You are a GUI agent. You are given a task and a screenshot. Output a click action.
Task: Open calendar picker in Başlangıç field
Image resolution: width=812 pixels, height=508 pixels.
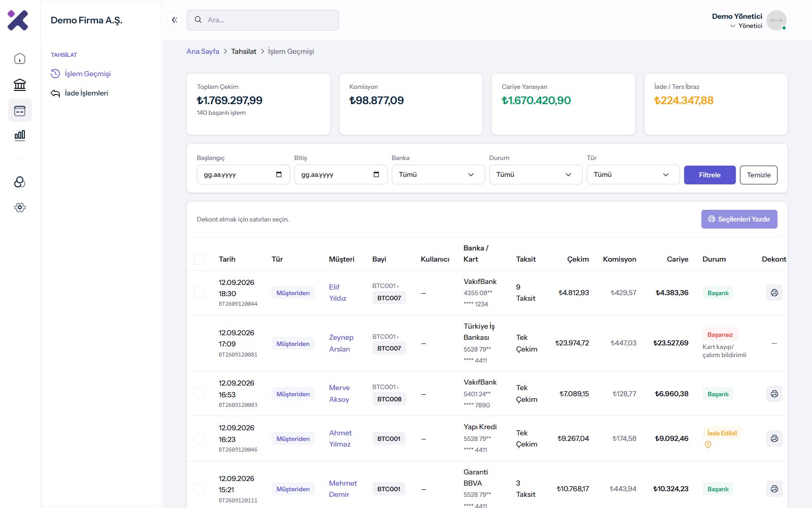pos(279,174)
